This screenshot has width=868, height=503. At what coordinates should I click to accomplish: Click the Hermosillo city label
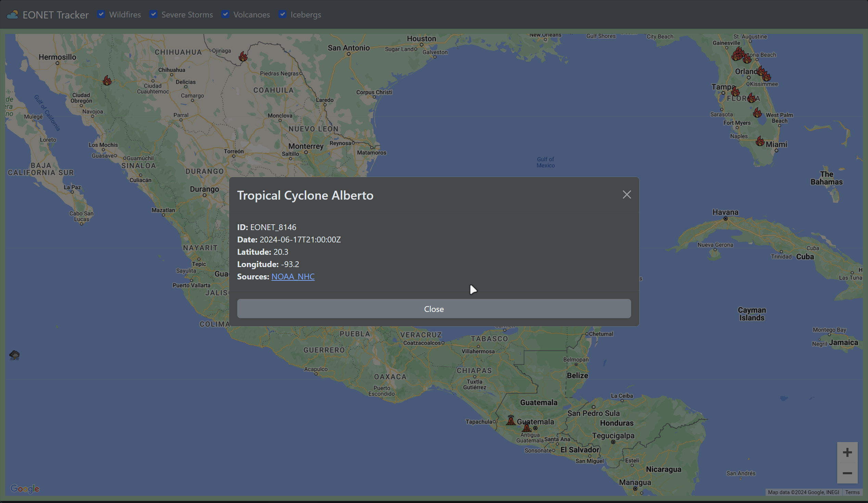pyautogui.click(x=57, y=57)
